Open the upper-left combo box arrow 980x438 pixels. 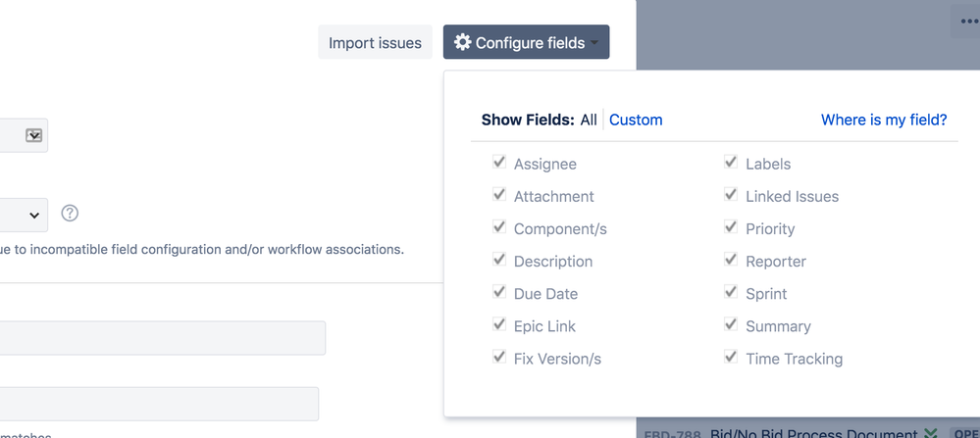[x=33, y=135]
